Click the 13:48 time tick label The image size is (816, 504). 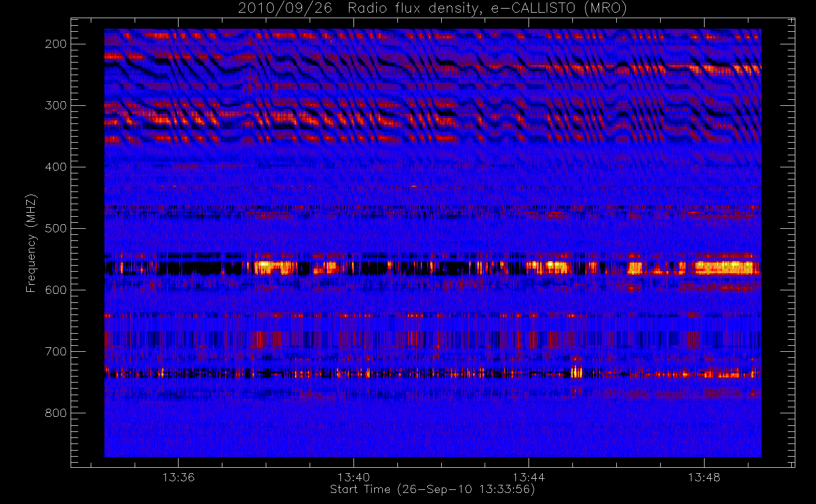click(704, 477)
